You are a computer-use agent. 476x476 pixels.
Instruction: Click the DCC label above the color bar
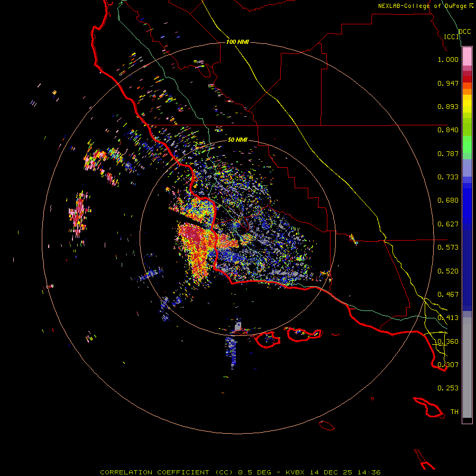(464, 32)
